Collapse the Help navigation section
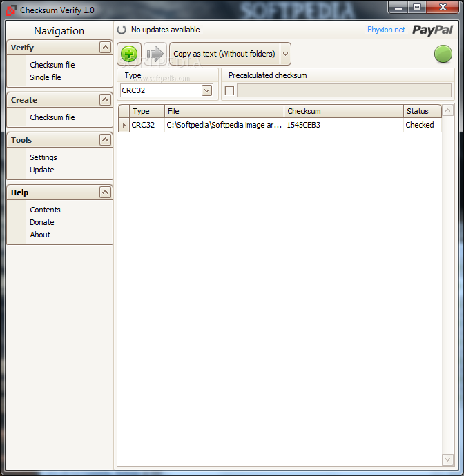The width and height of the screenshot is (464, 476). click(x=105, y=192)
